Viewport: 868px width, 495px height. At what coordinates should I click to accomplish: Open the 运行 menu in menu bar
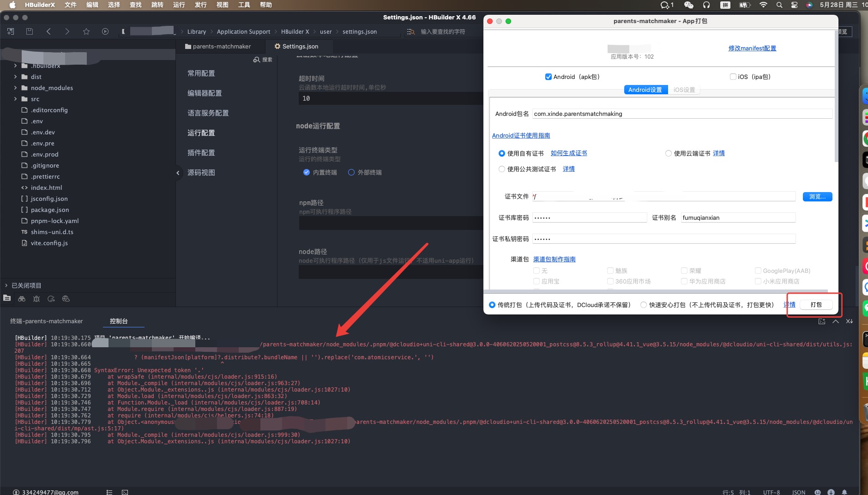click(x=179, y=5)
